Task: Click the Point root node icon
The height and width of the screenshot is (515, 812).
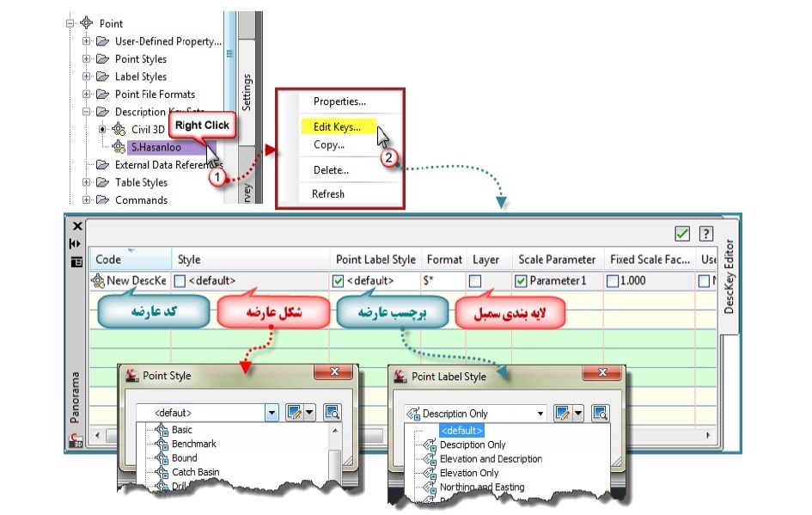Action: coord(87,23)
